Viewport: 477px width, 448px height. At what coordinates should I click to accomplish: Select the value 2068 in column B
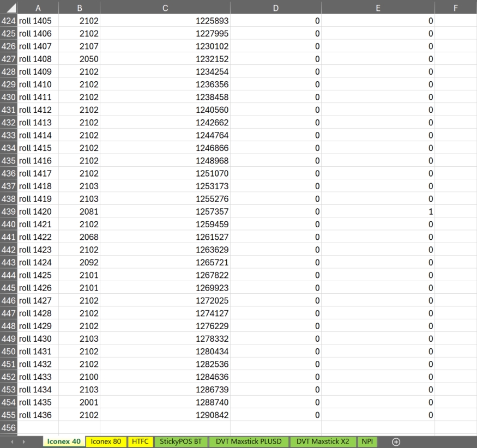(80, 237)
